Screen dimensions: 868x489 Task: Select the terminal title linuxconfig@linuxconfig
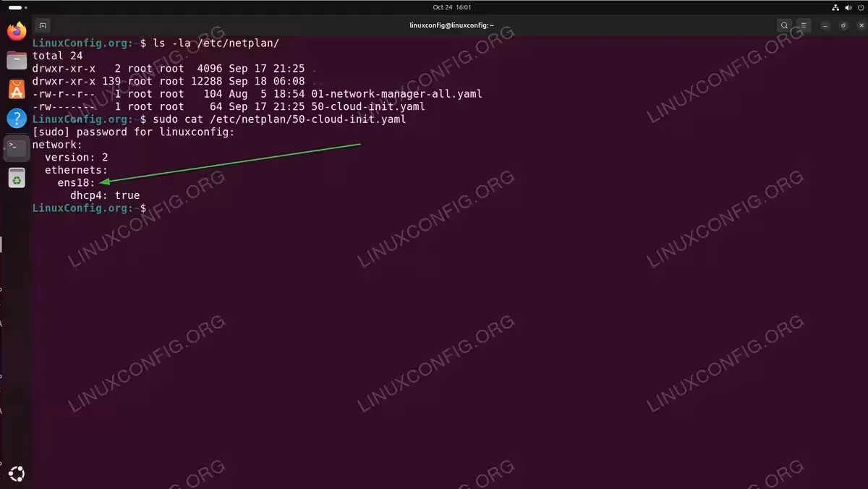[x=451, y=25]
